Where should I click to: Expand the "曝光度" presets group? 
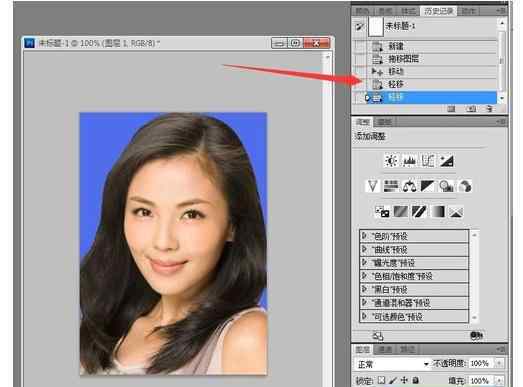pyautogui.click(x=364, y=262)
